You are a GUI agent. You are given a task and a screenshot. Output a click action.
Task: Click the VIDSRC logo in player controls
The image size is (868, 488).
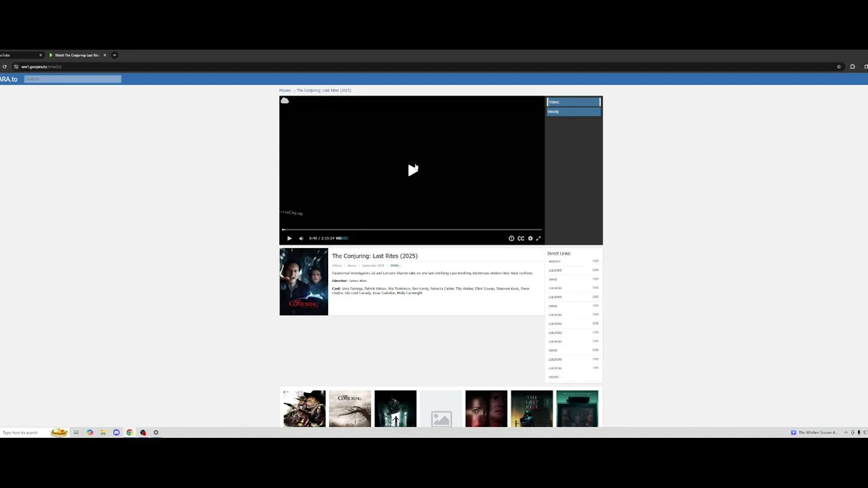point(342,239)
